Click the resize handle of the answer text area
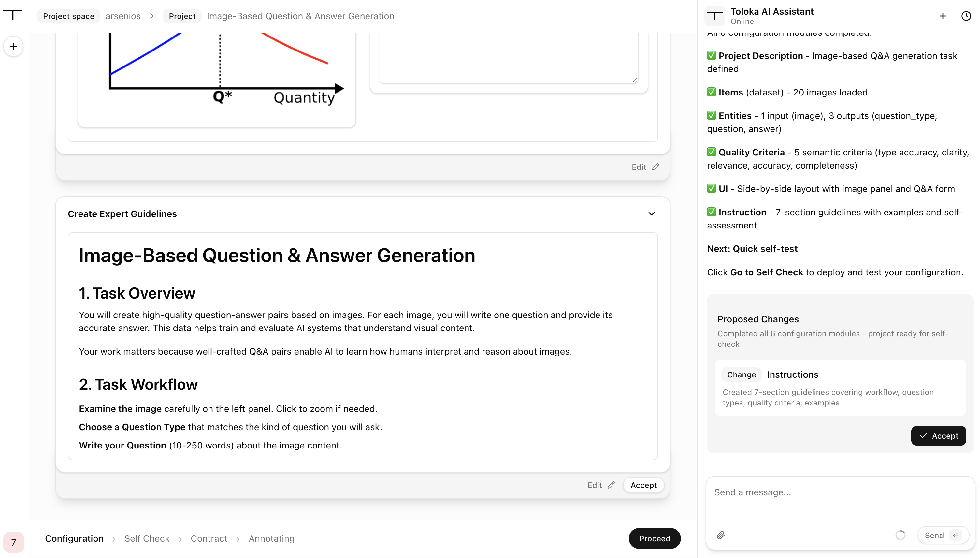The image size is (980, 558). click(x=635, y=80)
